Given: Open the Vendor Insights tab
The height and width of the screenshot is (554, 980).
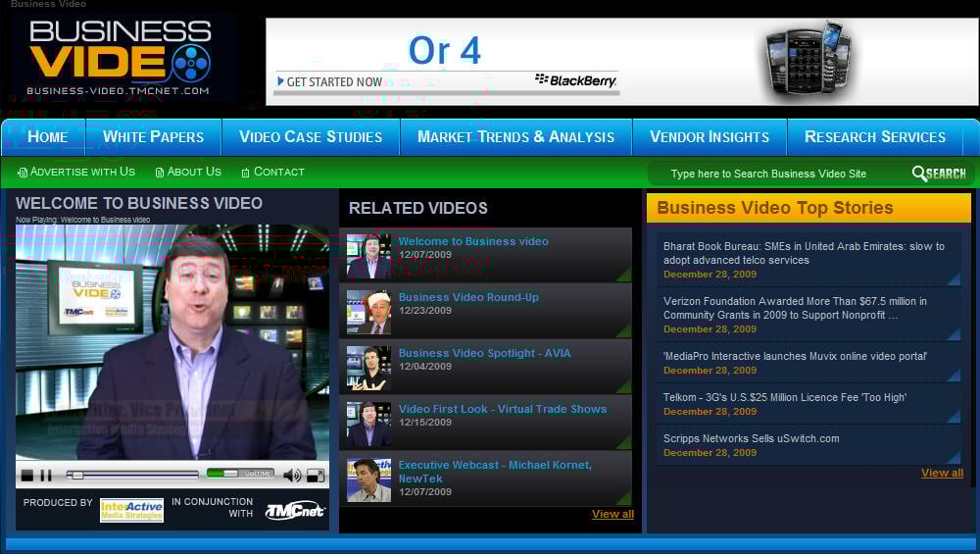Looking at the screenshot, I should click(x=709, y=137).
